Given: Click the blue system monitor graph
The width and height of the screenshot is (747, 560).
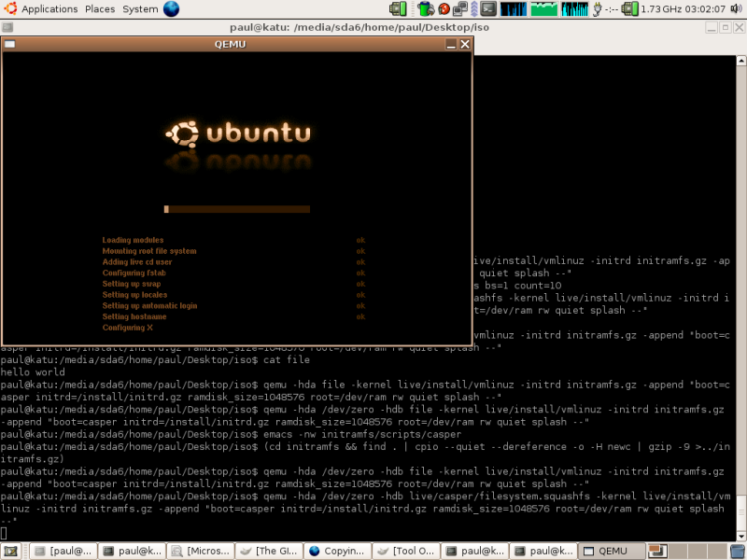Looking at the screenshot, I should click(x=513, y=8).
